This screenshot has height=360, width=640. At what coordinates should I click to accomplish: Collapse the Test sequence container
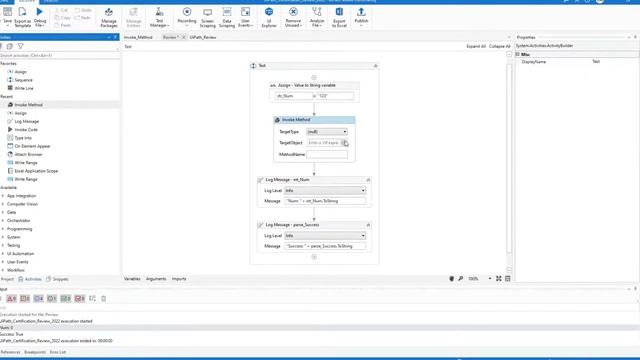pos(376,66)
